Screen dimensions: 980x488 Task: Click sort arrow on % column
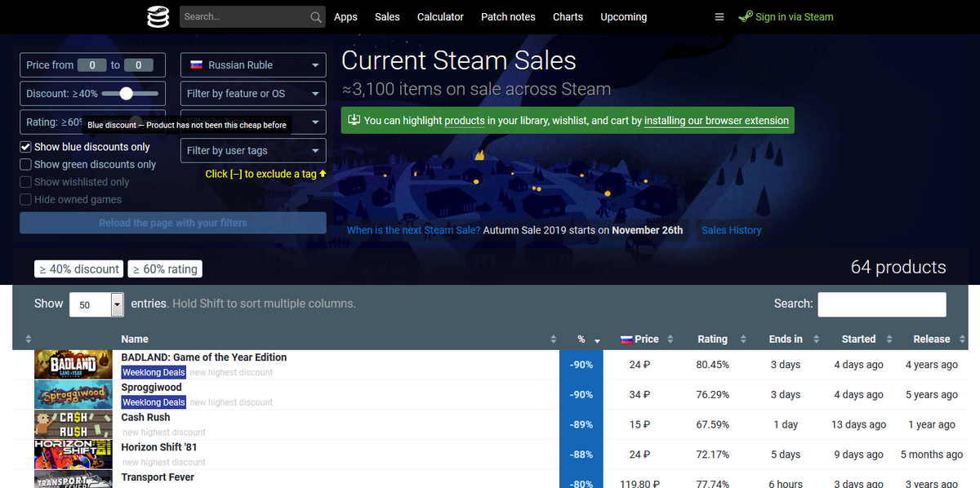(x=597, y=340)
